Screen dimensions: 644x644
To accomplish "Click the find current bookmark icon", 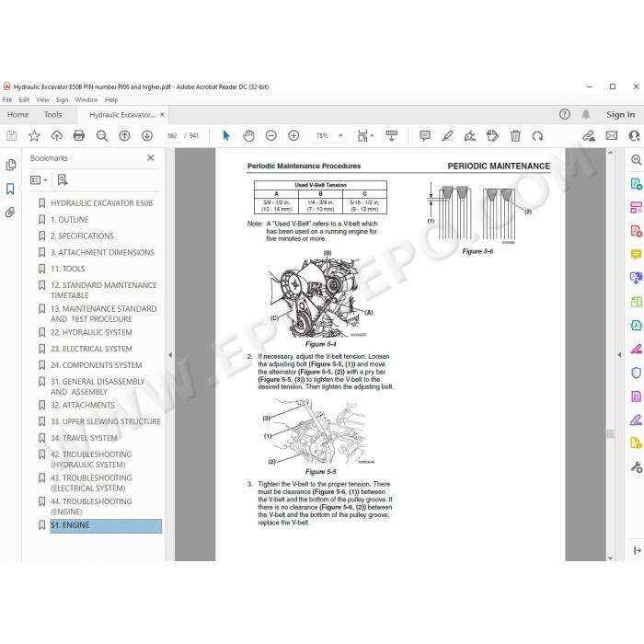I will [x=63, y=180].
